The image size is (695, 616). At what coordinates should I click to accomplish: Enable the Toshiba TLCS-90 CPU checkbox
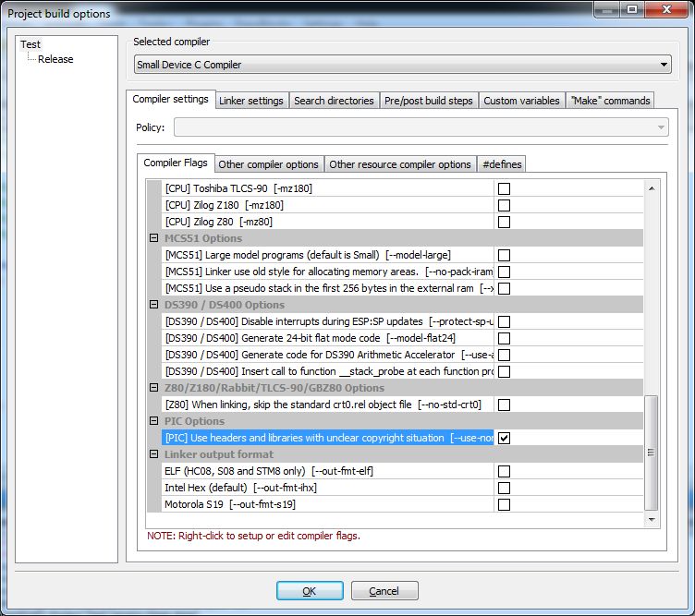pos(504,188)
